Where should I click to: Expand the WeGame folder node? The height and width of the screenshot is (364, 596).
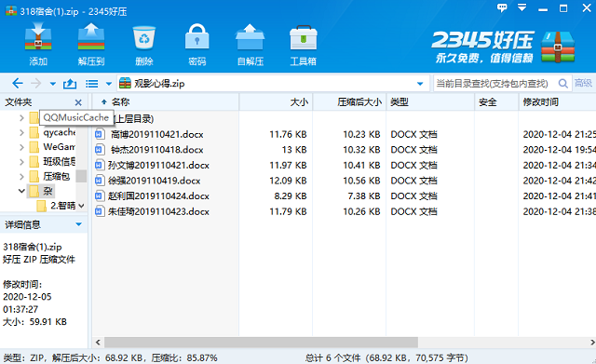pos(21,147)
